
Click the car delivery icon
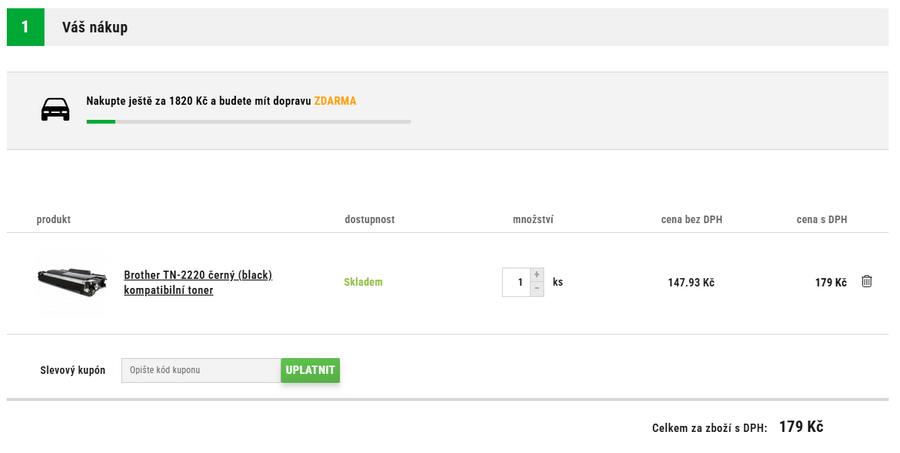coord(55,110)
